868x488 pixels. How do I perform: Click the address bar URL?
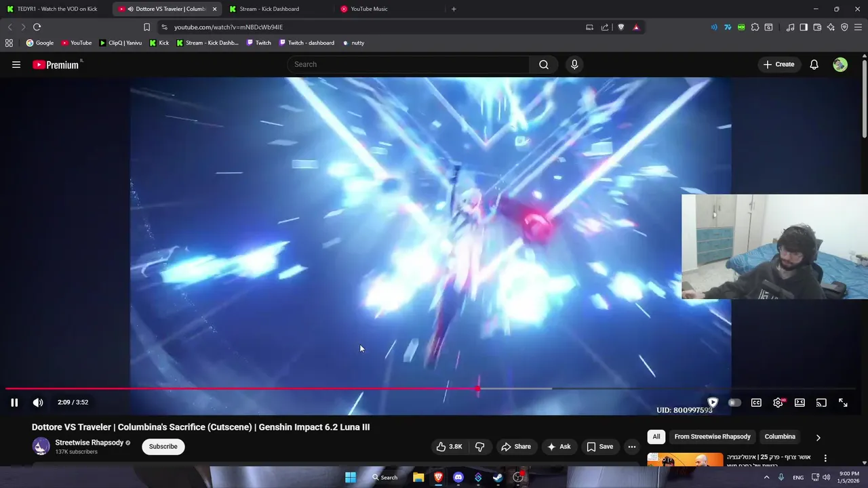pyautogui.click(x=229, y=27)
